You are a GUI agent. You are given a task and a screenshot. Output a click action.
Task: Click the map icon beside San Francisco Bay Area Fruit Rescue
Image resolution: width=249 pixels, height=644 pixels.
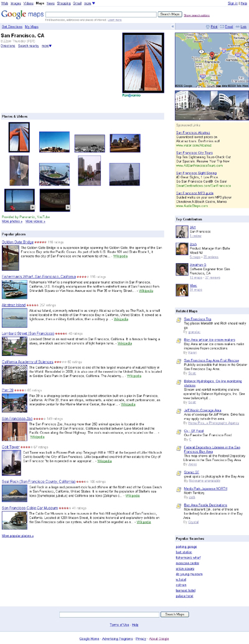(x=178, y=361)
